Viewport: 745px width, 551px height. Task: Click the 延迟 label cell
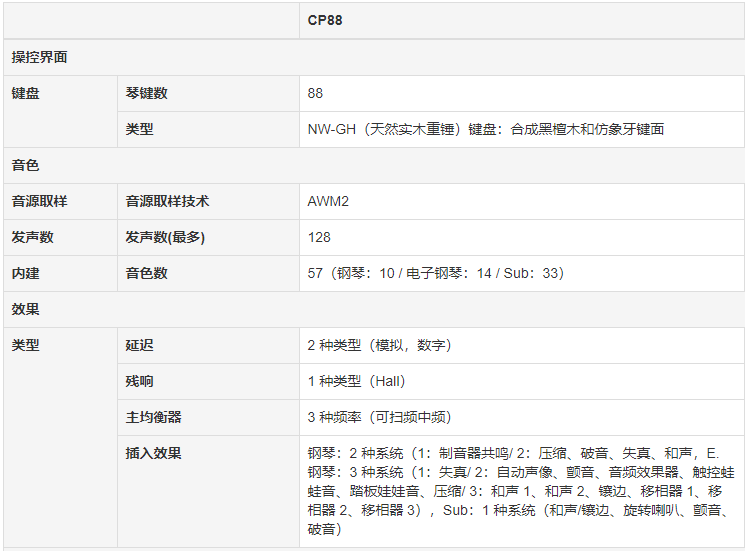click(x=139, y=345)
